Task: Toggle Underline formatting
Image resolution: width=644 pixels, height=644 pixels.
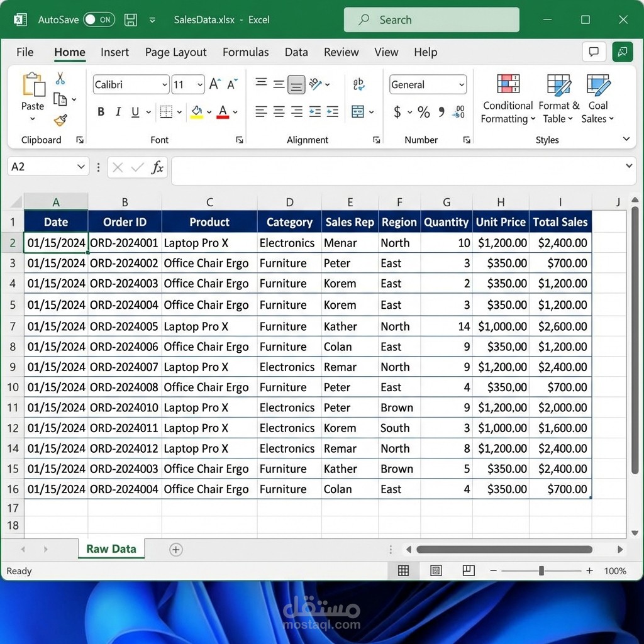Action: [135, 112]
